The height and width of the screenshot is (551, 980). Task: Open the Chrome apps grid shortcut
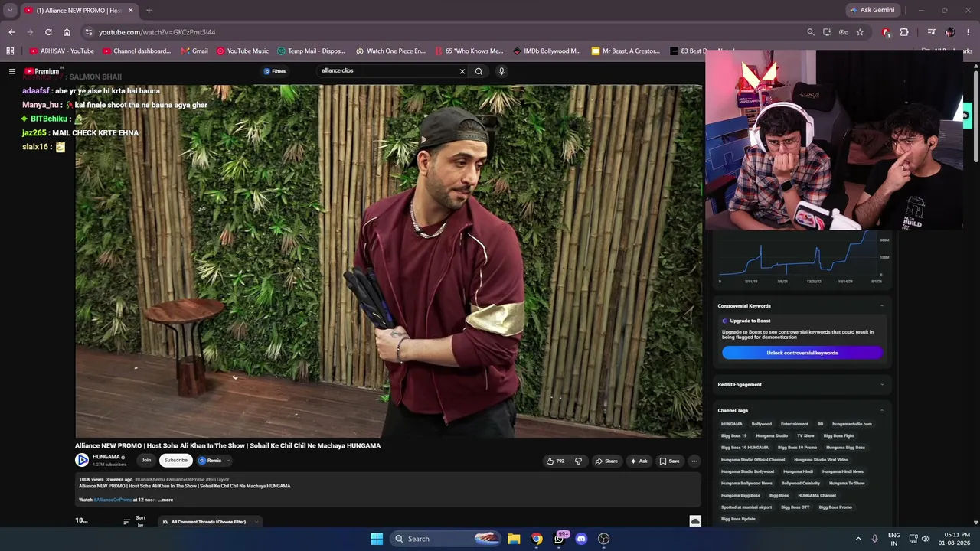click(x=10, y=51)
